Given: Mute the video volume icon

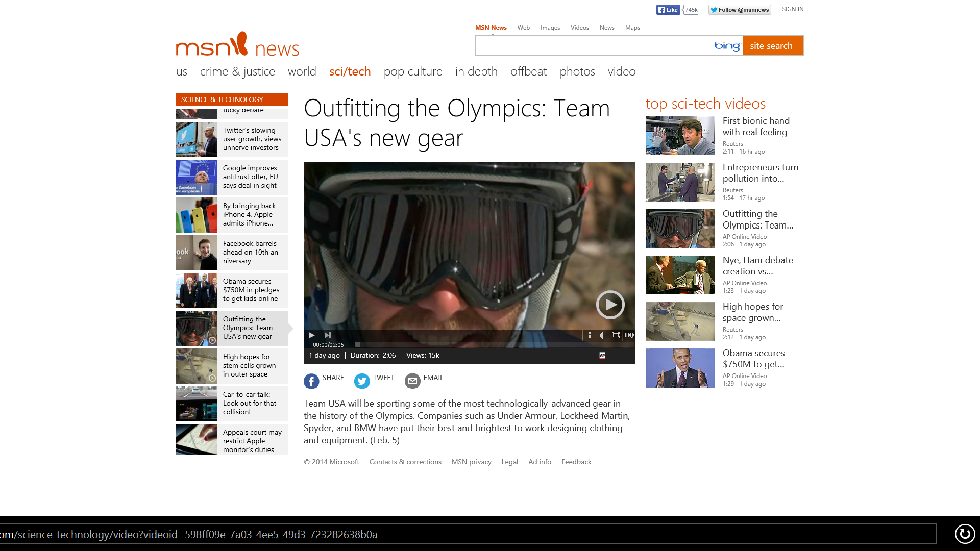Looking at the screenshot, I should click(x=603, y=335).
